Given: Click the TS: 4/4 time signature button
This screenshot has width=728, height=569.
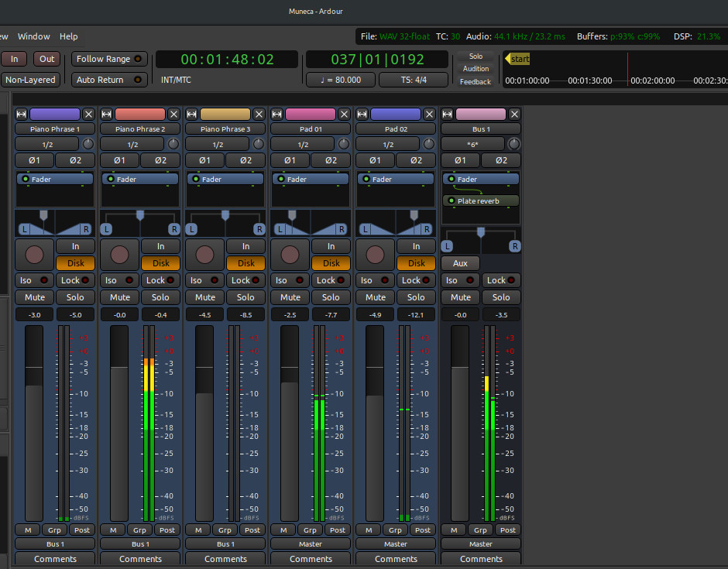Looking at the screenshot, I should click(x=414, y=80).
